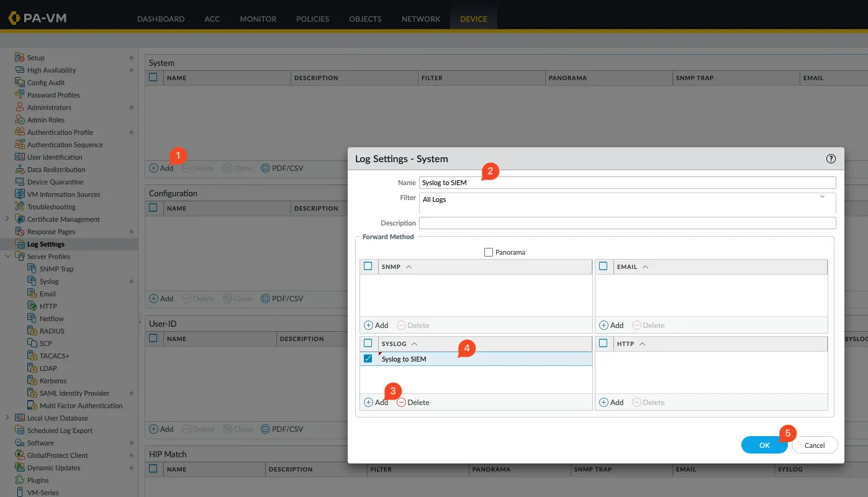
Task: Toggle the EMAIL header select-all checkbox
Action: pos(603,267)
